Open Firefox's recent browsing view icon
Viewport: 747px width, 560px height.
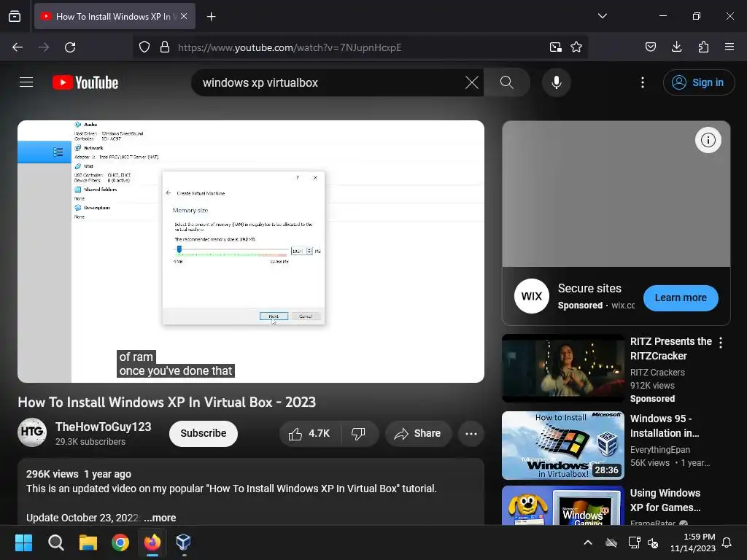[x=15, y=16]
